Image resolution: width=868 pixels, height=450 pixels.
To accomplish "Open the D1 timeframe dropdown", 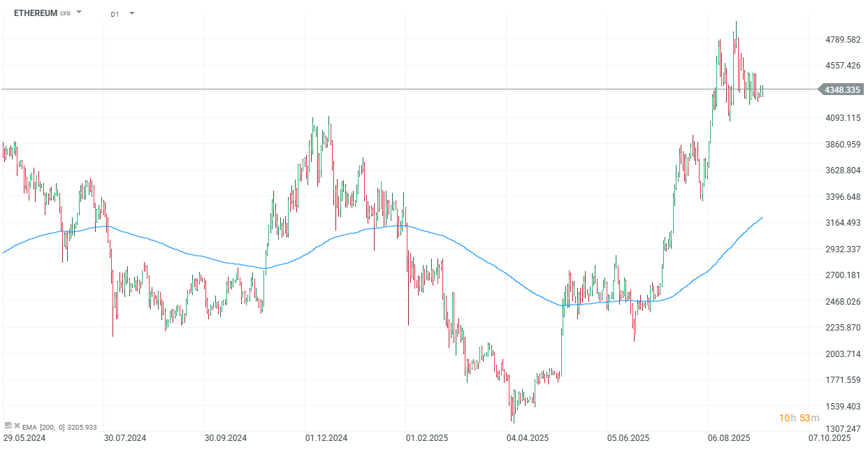I will click(131, 13).
